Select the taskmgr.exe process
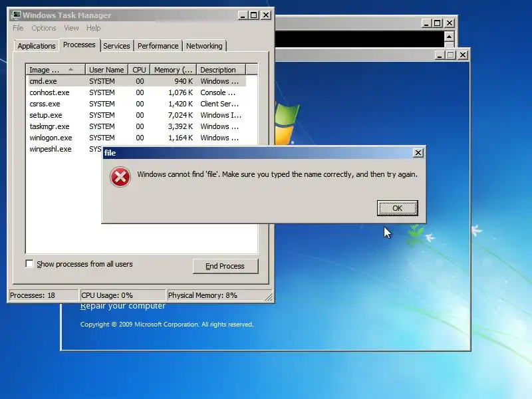Viewport: 532px width, 399px height. pos(137,126)
